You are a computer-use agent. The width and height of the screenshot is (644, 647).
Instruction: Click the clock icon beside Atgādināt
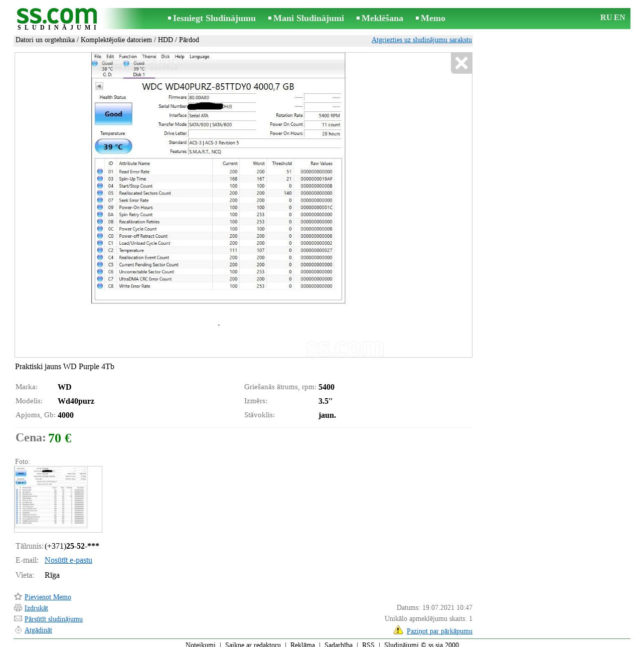[x=18, y=630]
